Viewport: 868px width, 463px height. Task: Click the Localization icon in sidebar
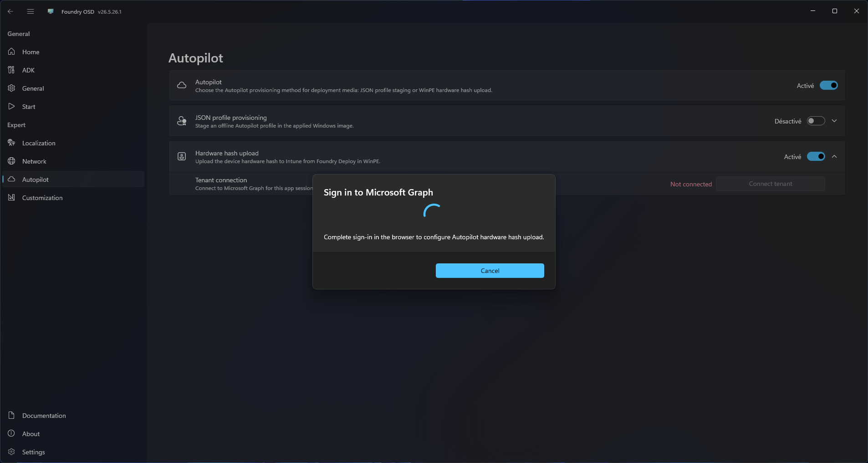click(x=11, y=143)
